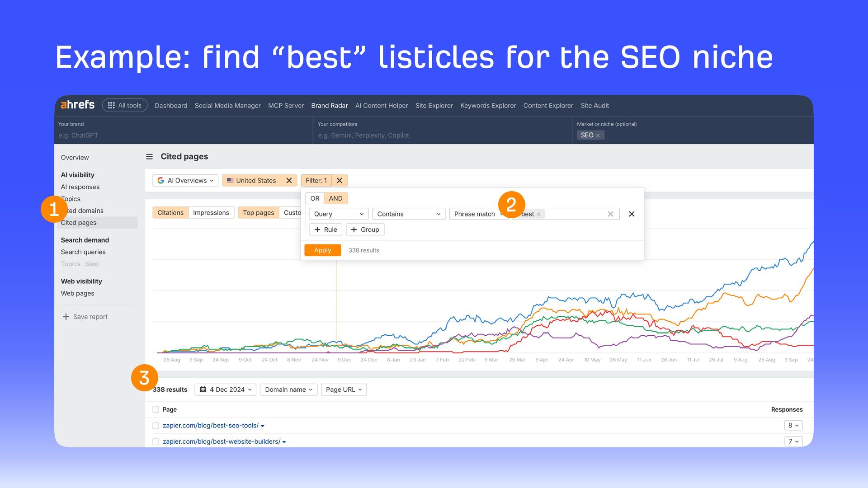
Task: Check the zapier best-seo-tools row
Action: (x=156, y=426)
